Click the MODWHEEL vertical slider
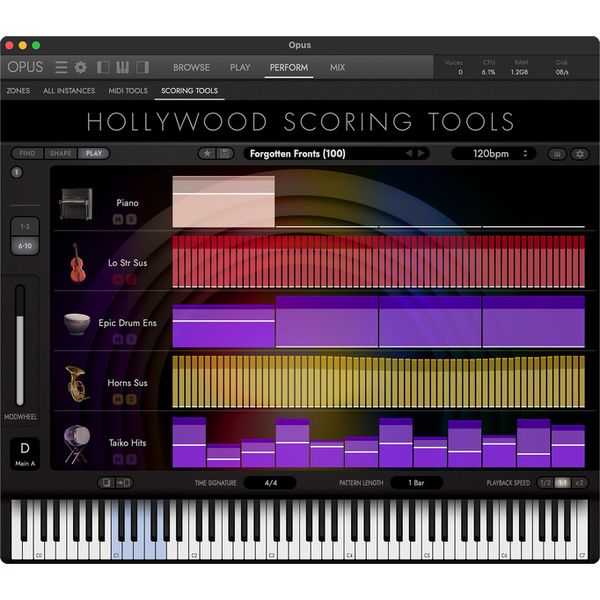The height and width of the screenshot is (600, 600). (20, 345)
